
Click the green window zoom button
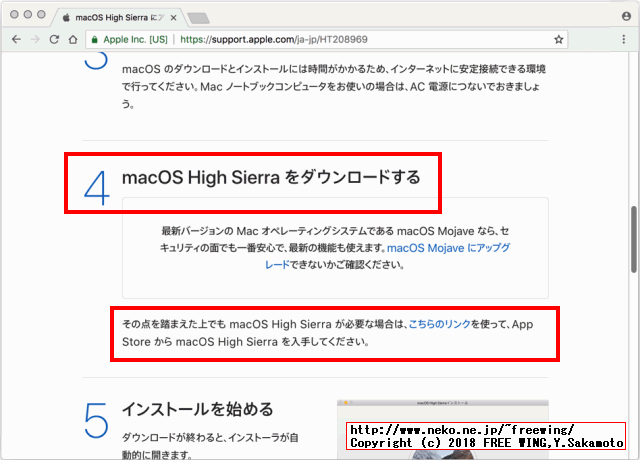click(x=41, y=14)
